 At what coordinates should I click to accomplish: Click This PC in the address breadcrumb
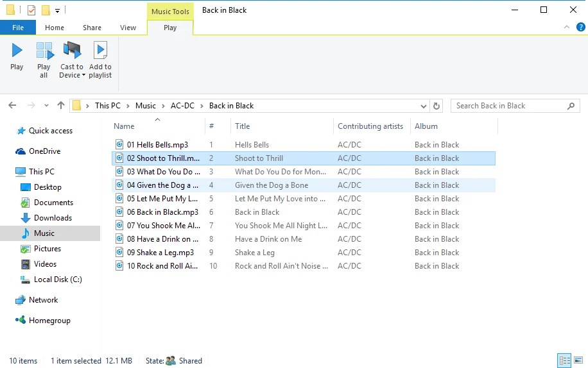[x=108, y=106]
